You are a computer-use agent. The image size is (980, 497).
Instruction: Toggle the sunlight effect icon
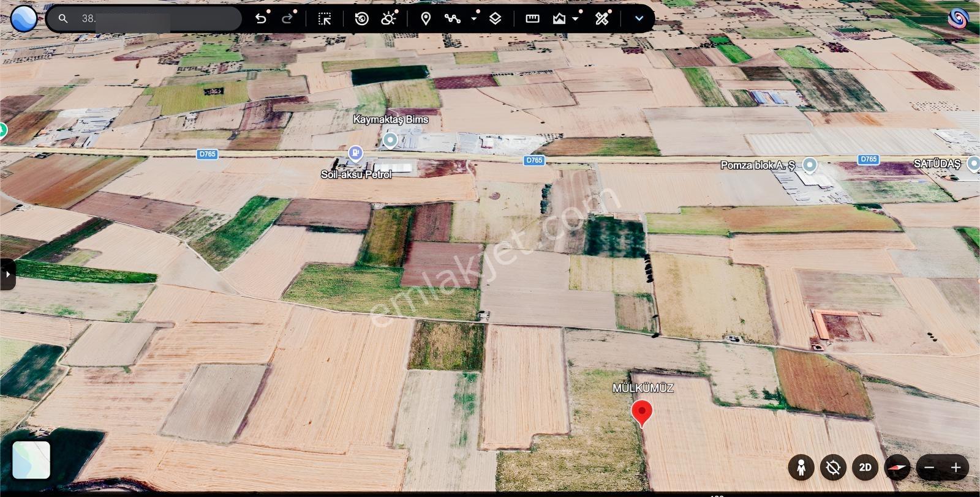tap(388, 19)
